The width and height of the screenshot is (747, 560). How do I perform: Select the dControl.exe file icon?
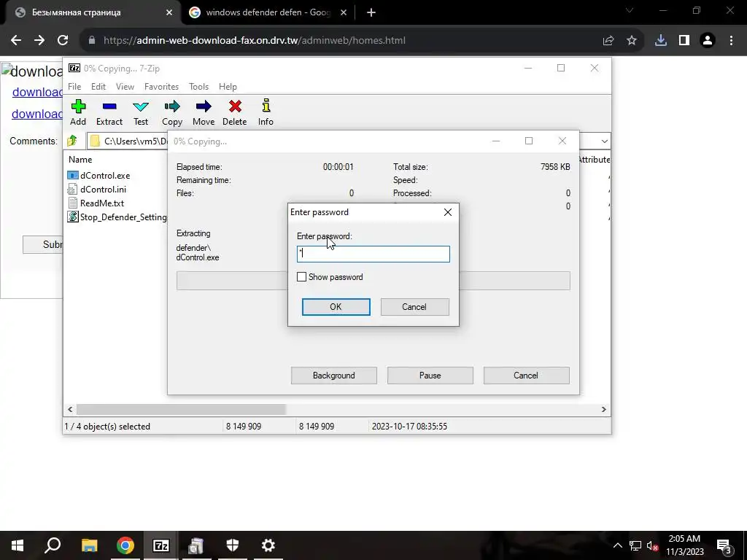72,175
